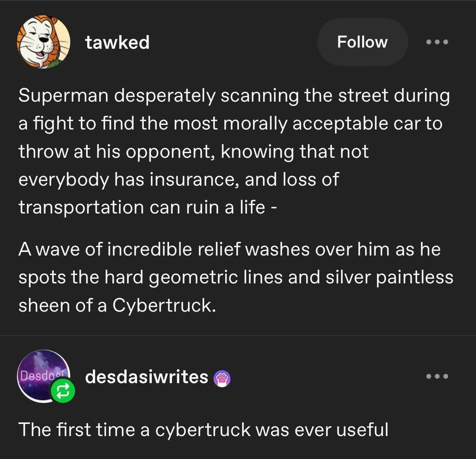Click the word Superman in the post
476x459 pixels.
pos(63,95)
